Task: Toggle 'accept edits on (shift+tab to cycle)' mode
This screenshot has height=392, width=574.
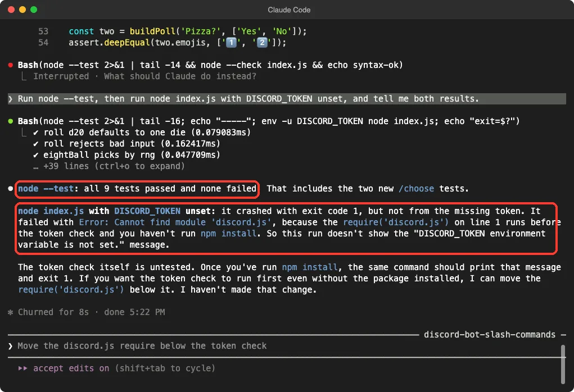Action: pos(124,368)
